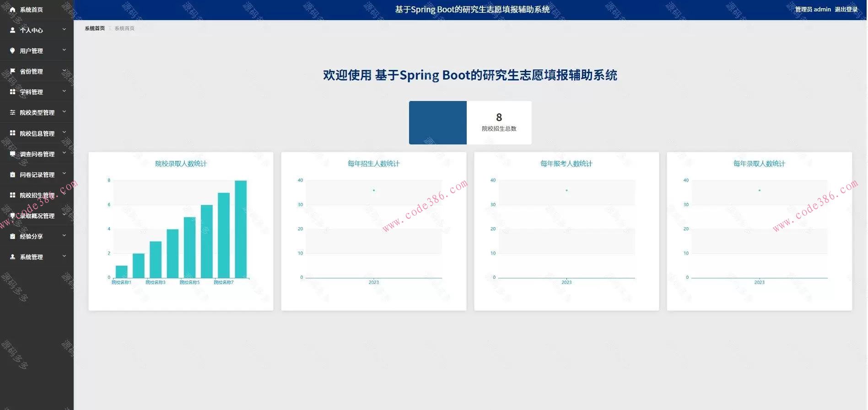Click the icon beside 录取概况管理
Viewport: 868px width, 410px height.
(x=12, y=216)
